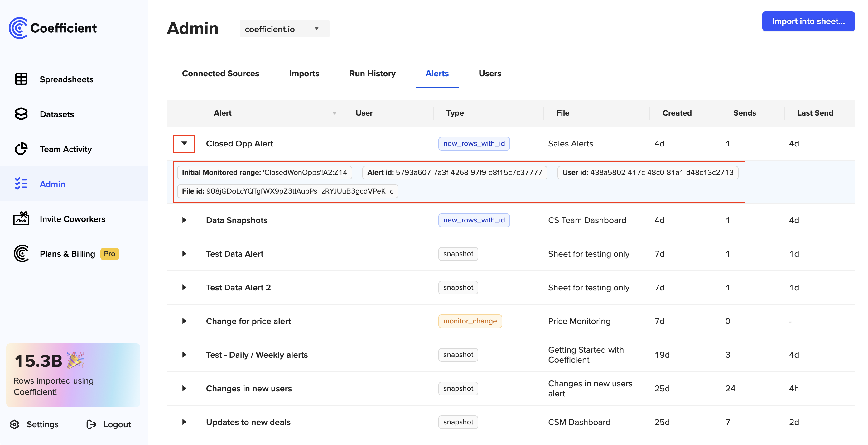Click snapshot tag in Test Data Alert 2 row

tap(458, 288)
